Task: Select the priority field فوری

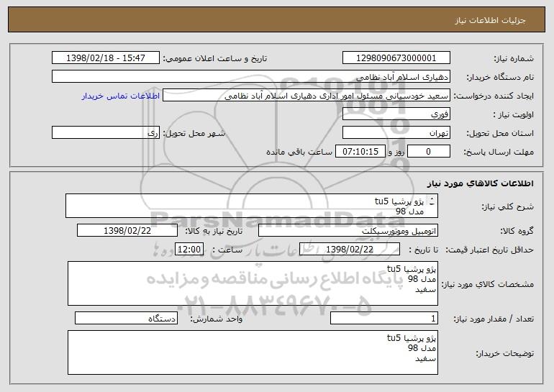Action: (x=396, y=114)
